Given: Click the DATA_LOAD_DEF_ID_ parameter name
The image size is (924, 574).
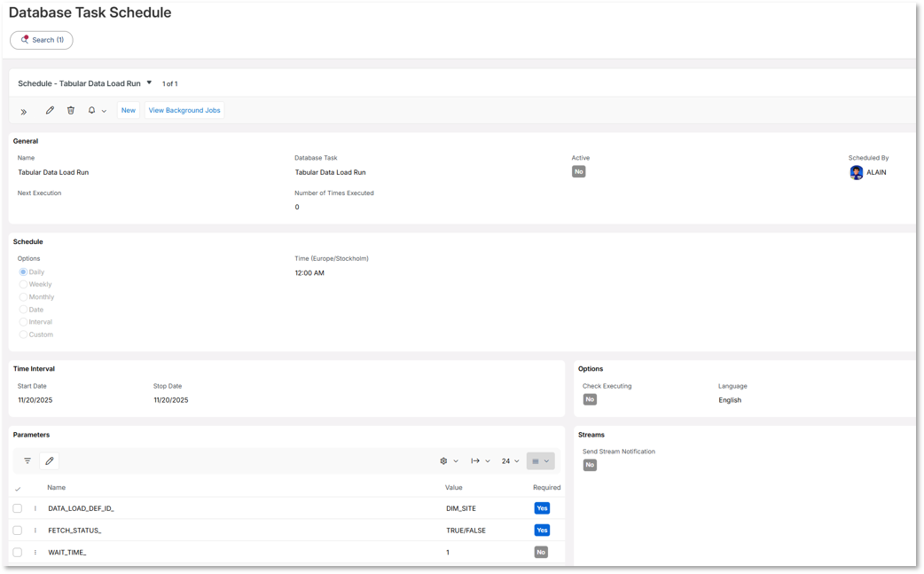Looking at the screenshot, I should point(81,508).
